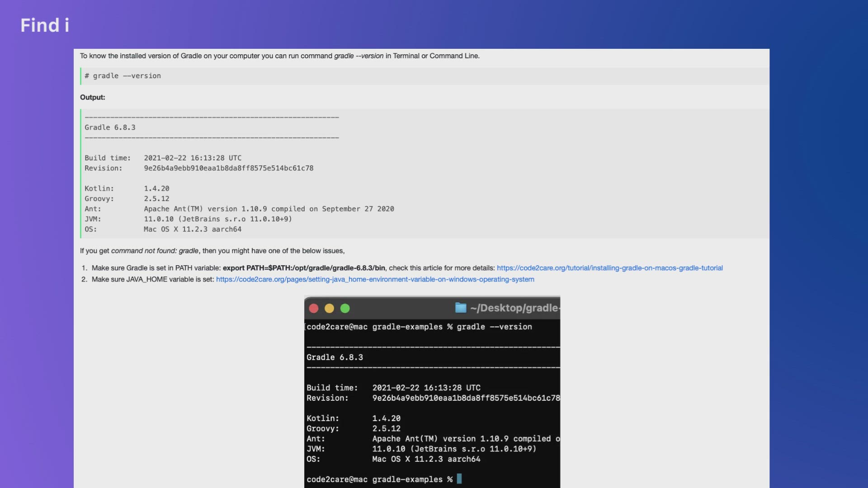Click the Build time line in terminal
The width and height of the screenshot is (868, 488).
tap(393, 388)
